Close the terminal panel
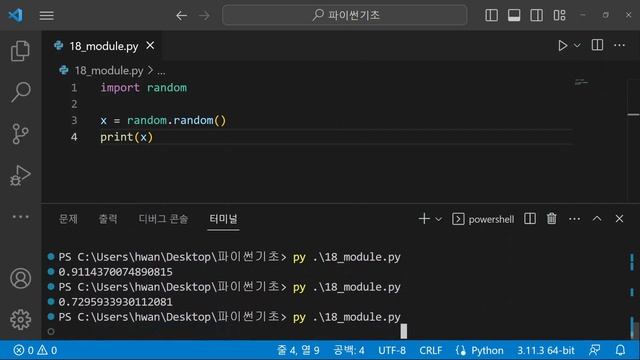This screenshot has height=360, width=640. (x=619, y=219)
